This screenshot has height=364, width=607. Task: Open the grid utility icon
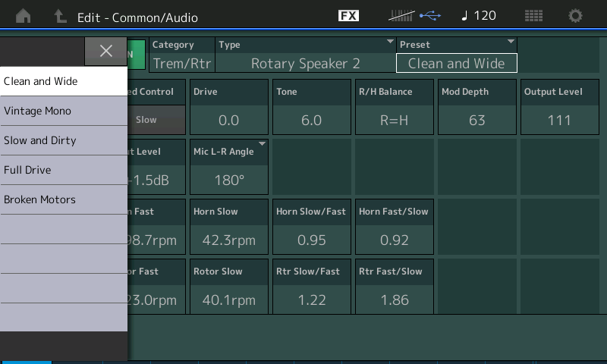pyautogui.click(x=533, y=16)
